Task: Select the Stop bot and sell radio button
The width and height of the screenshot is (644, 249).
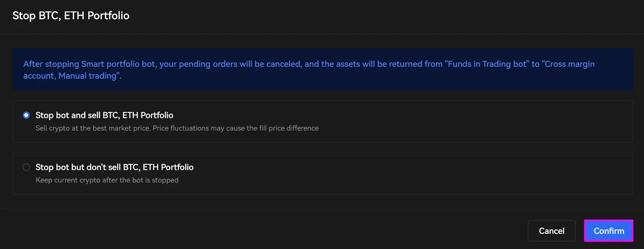Action: (27, 115)
